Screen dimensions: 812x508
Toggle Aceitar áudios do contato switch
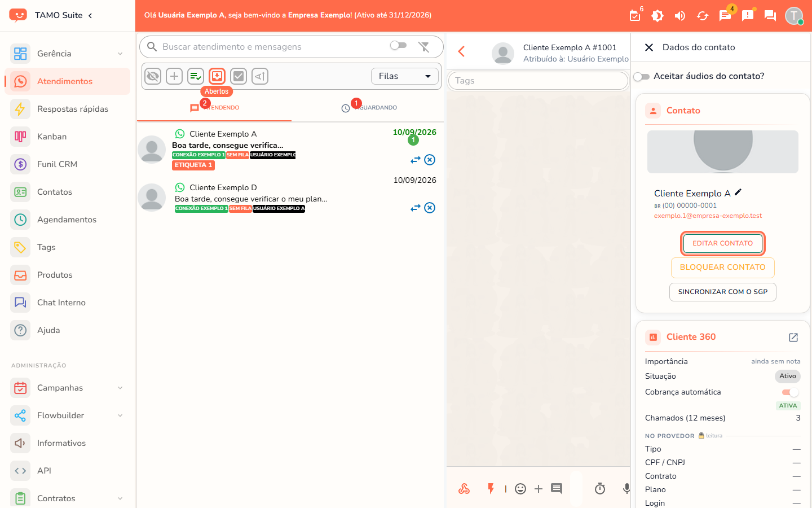(x=641, y=76)
